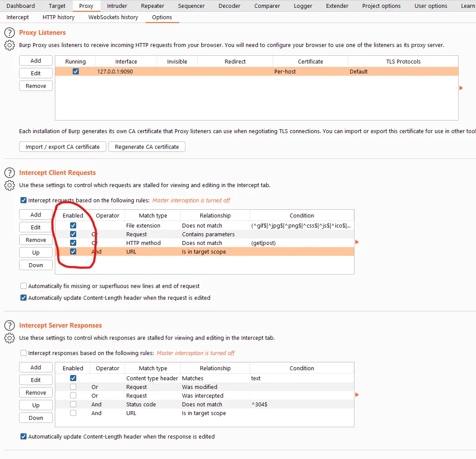Click Import / export CA certificate

coord(63,147)
